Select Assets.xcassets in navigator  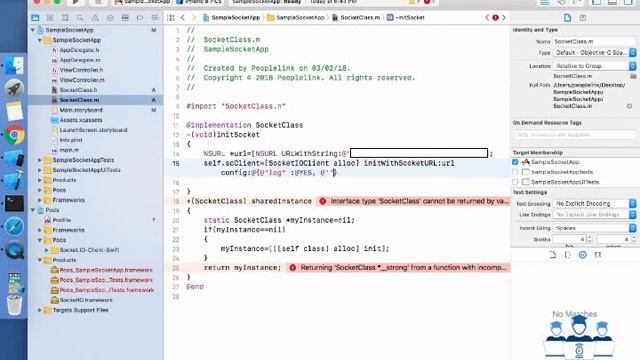[81, 120]
